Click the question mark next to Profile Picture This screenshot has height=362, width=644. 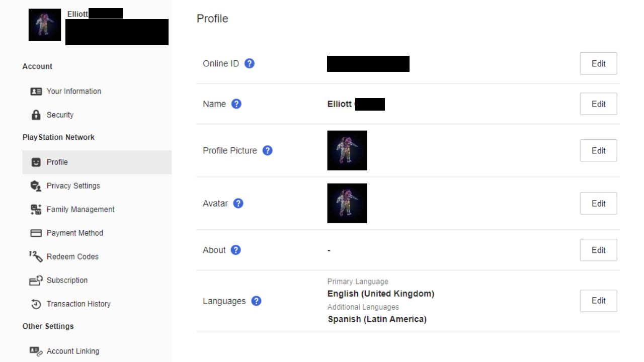(268, 150)
